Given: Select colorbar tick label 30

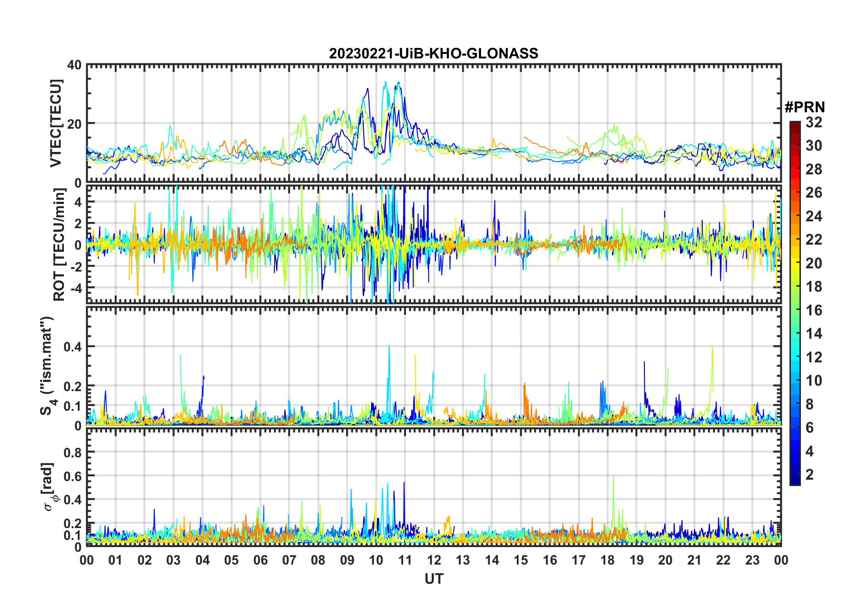Looking at the screenshot, I should pyautogui.click(x=814, y=146).
